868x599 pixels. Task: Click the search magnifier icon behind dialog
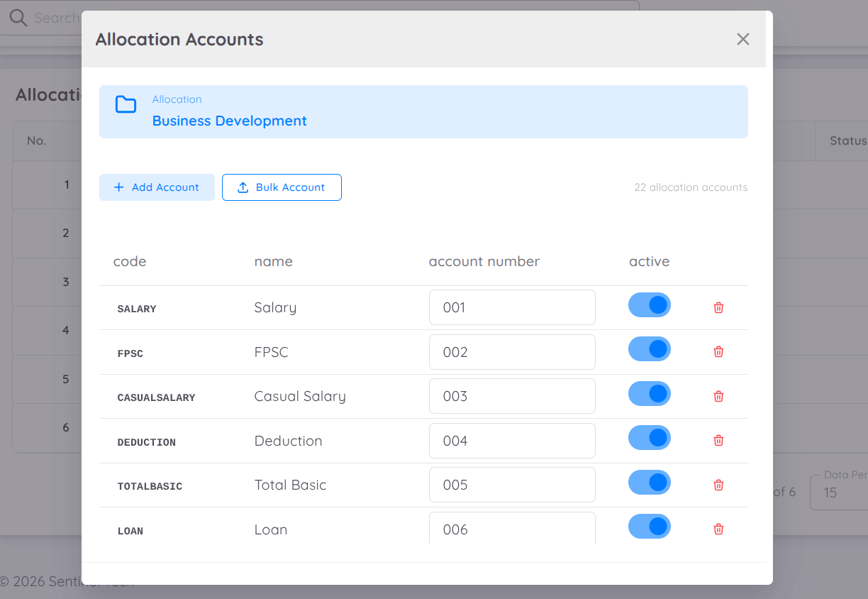point(18,18)
